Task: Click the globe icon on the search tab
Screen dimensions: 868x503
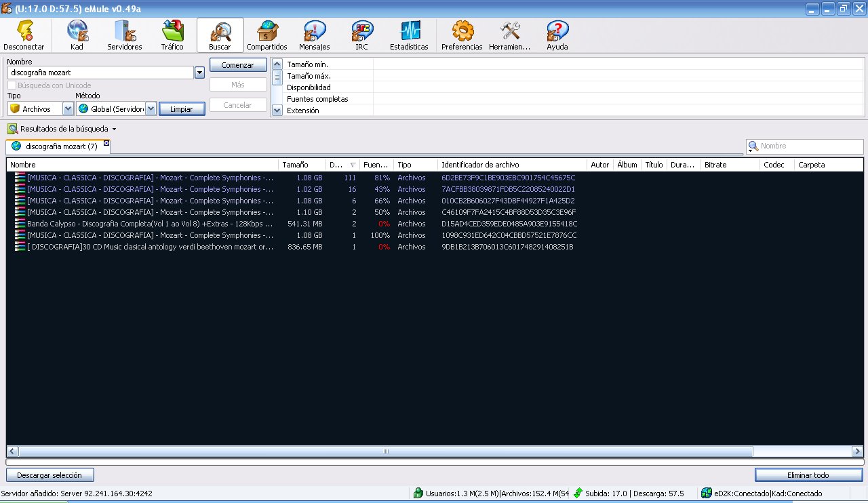Action: (x=16, y=146)
